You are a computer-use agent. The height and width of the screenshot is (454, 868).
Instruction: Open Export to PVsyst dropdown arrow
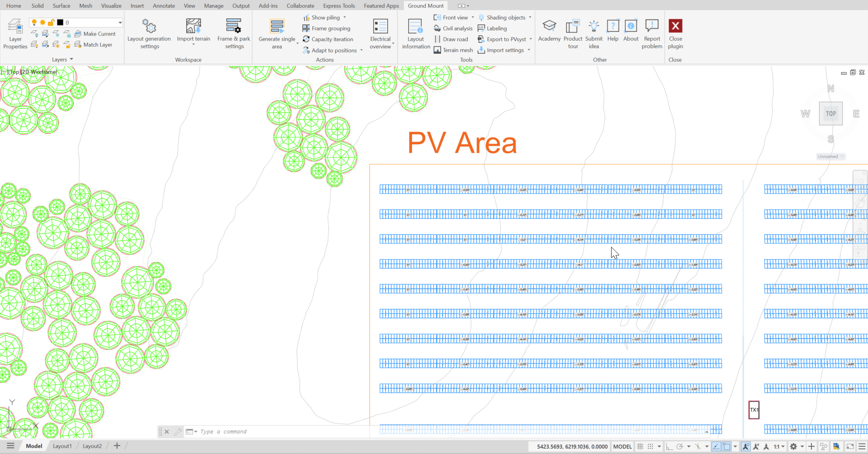(531, 39)
